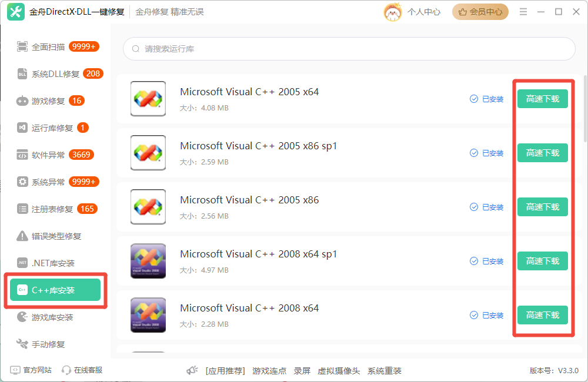
Task: Click the 已安装 status for Visual C++ 2005 x86 sp1
Action: coord(487,153)
